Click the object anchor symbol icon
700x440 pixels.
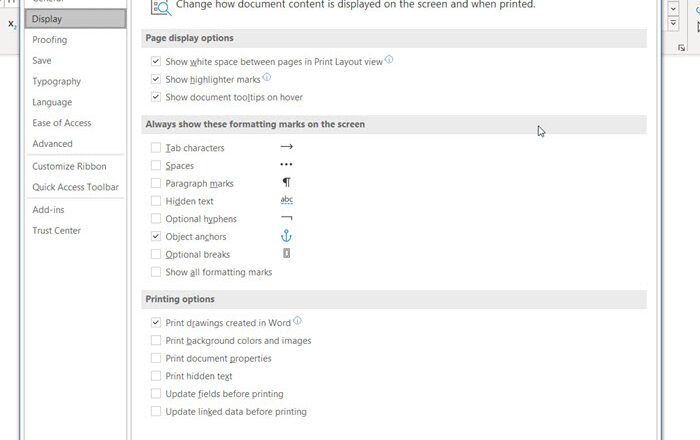[286, 237]
